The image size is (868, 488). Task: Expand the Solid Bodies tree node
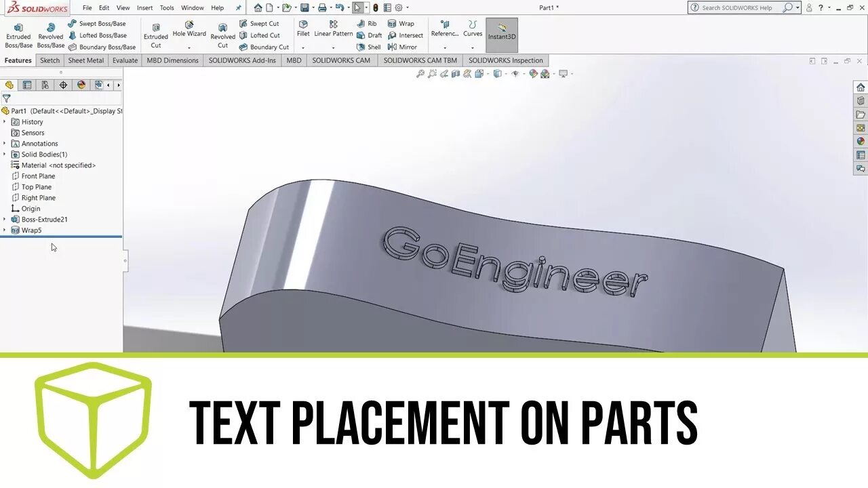pos(5,154)
